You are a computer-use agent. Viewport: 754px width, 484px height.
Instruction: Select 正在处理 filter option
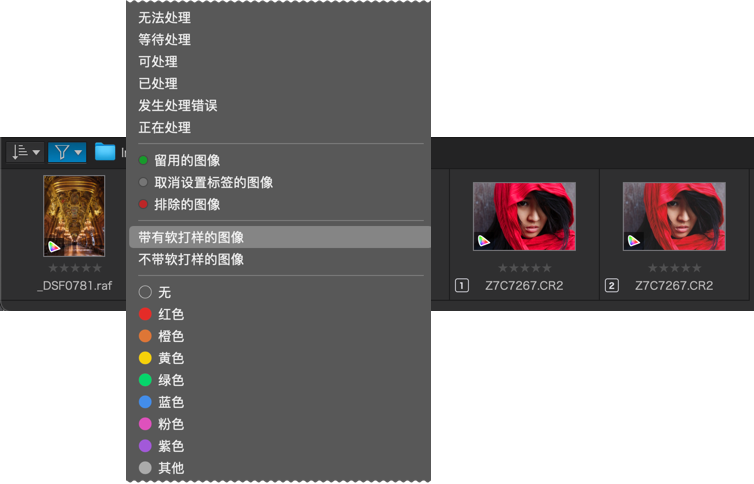pyautogui.click(x=280, y=127)
